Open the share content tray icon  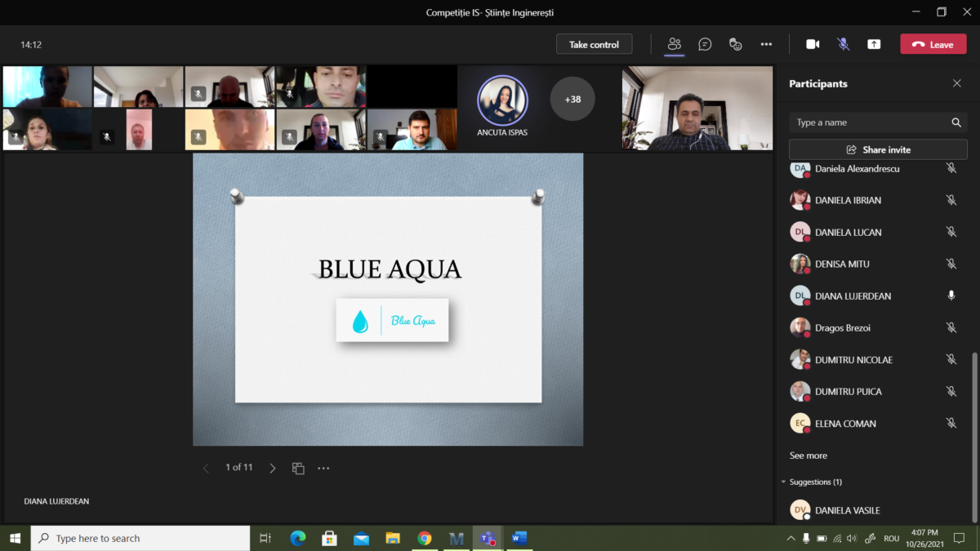point(874,44)
